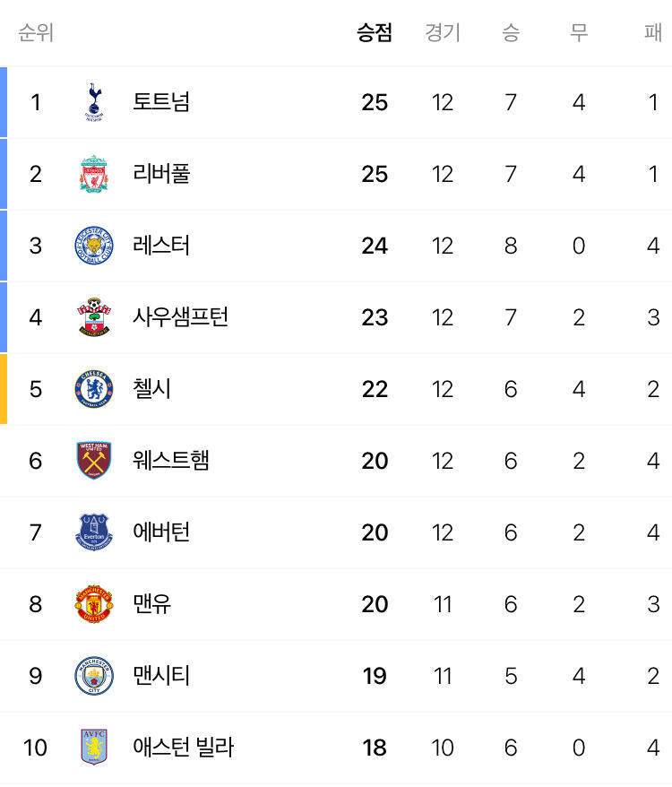
Task: Select the 승 column header
Action: tap(511, 33)
